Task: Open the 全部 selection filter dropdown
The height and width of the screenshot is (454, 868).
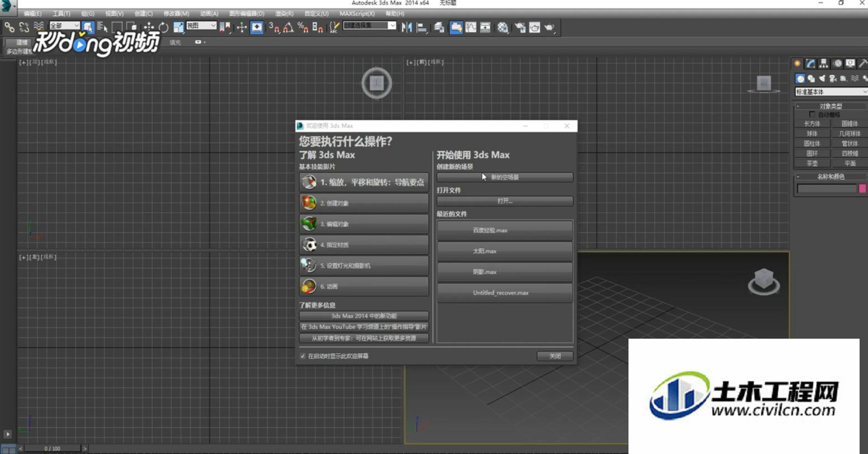Action: pos(64,26)
